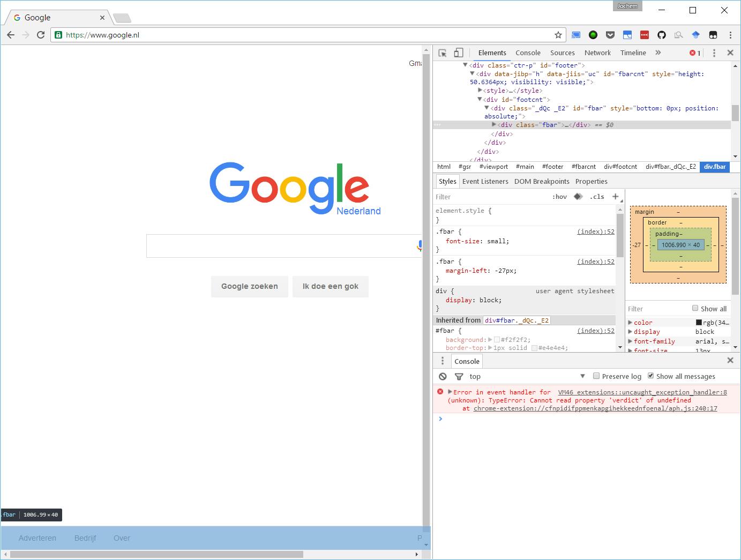Image resolution: width=741 pixels, height=560 pixels.
Task: Expand the console error message details
Action: tap(450, 392)
